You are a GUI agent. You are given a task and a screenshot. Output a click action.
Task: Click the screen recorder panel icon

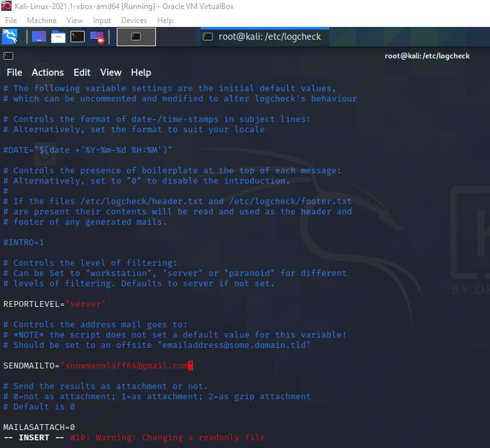97,37
